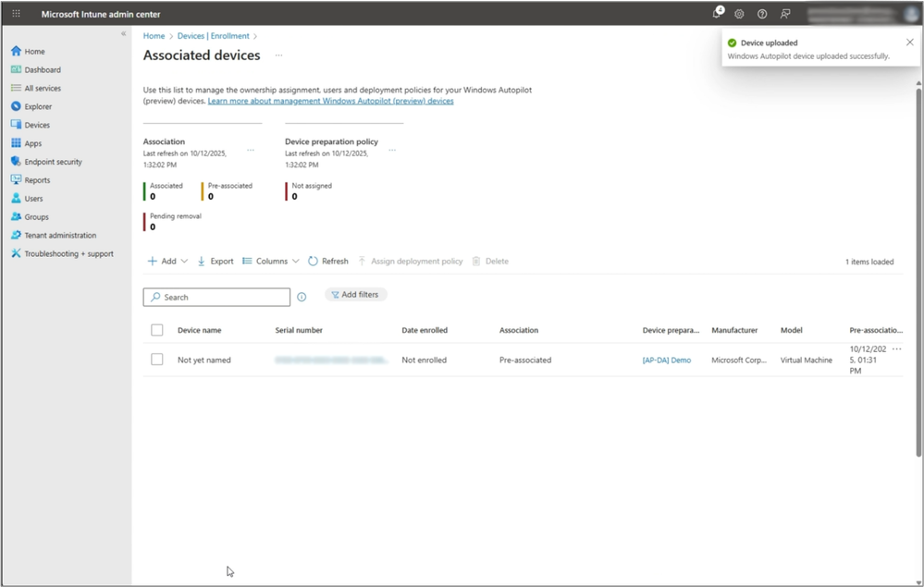Click the Associated count tile
The width and height of the screenshot is (924, 587).
click(163, 190)
